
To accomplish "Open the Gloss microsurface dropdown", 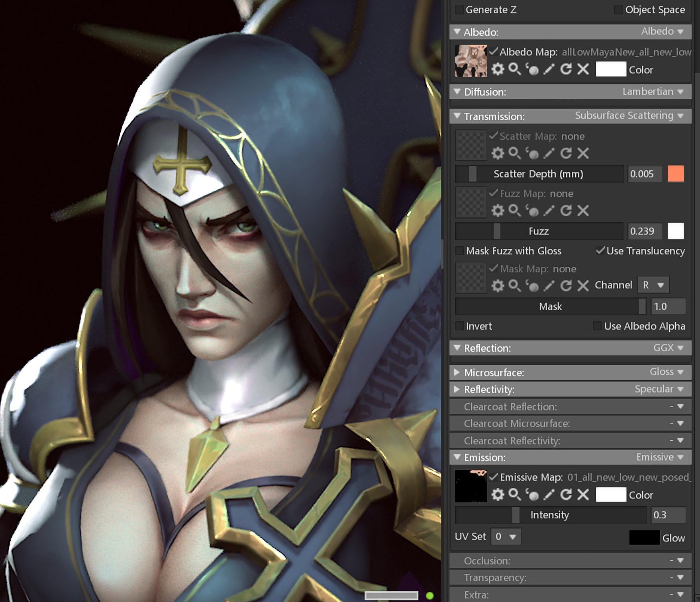I will point(667,372).
